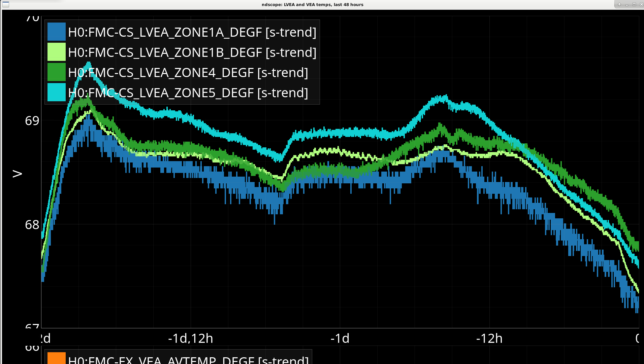Viewport: 644px width, 364px height.
Task: Click the Y-axis unit label V
Action: click(17, 174)
